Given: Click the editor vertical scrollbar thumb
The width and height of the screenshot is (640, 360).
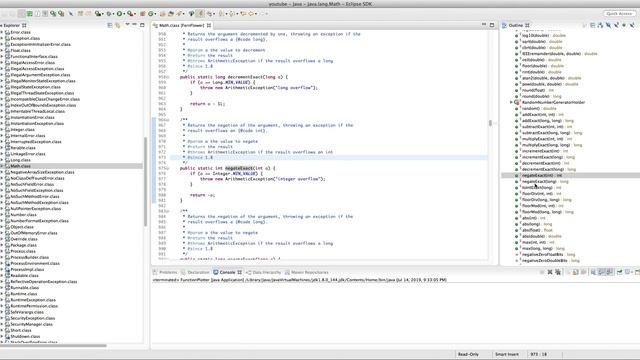Looking at the screenshot, I should click(490, 123).
